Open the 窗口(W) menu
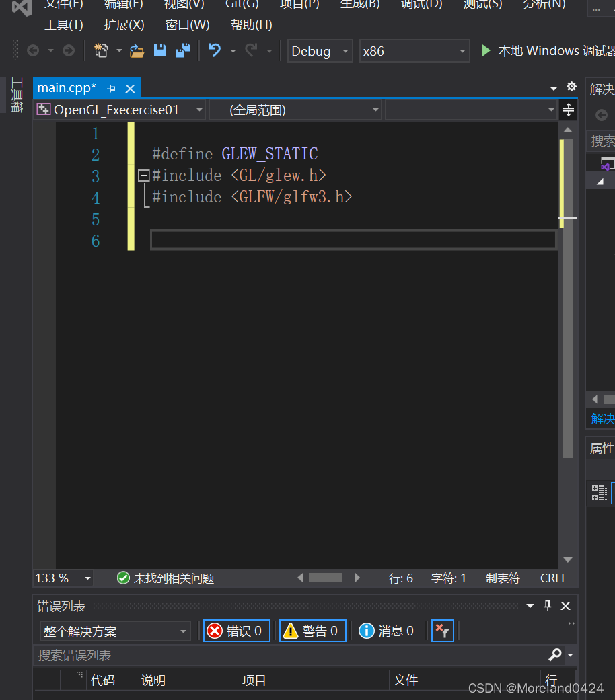This screenshot has width=615, height=700. (x=188, y=25)
